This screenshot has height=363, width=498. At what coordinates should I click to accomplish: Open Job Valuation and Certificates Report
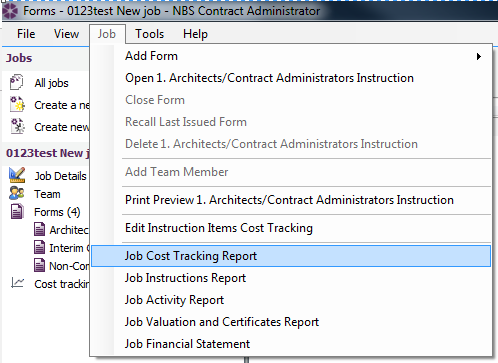(x=291, y=322)
